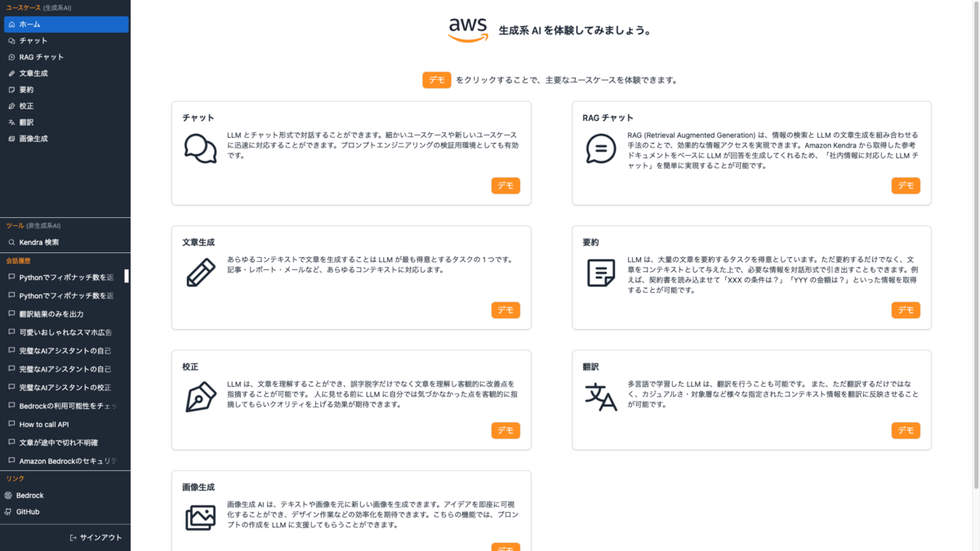Click the AWS logo at the top
Viewport: 980px width, 551px height.
coord(468,30)
